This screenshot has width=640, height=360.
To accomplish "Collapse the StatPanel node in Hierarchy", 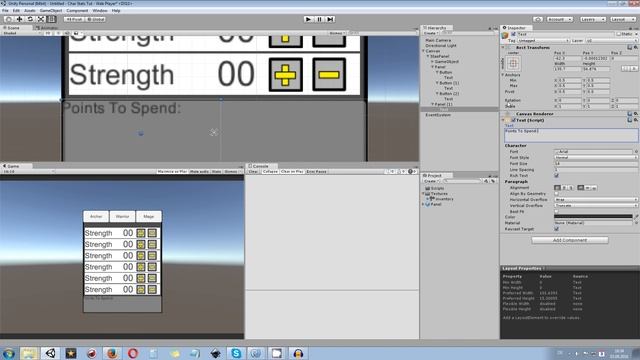I will coord(428,56).
